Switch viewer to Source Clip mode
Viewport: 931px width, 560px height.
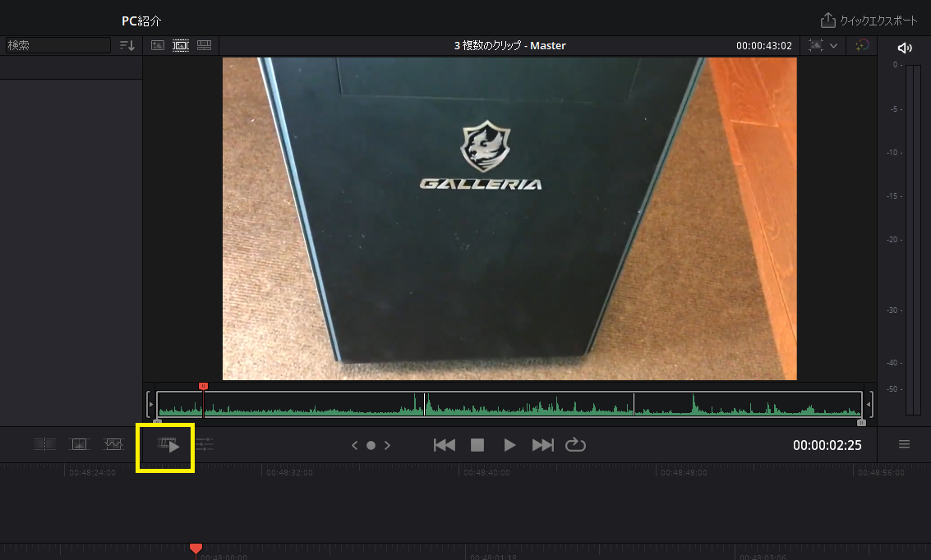(157, 45)
